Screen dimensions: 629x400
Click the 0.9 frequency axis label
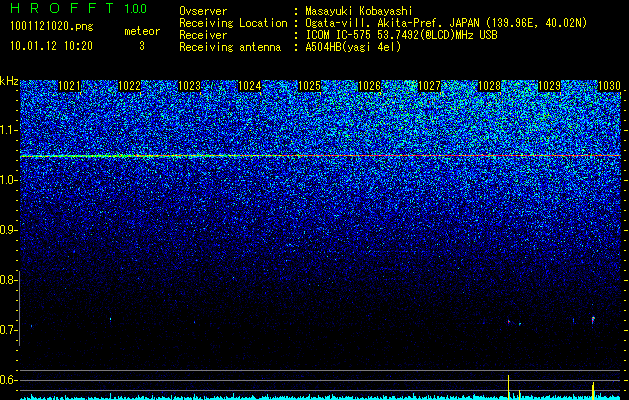9,230
